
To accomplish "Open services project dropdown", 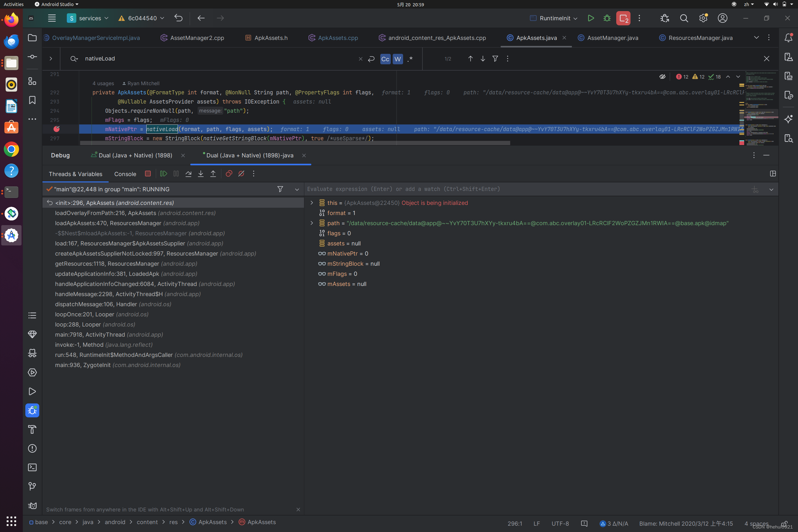I will pyautogui.click(x=88, y=18).
